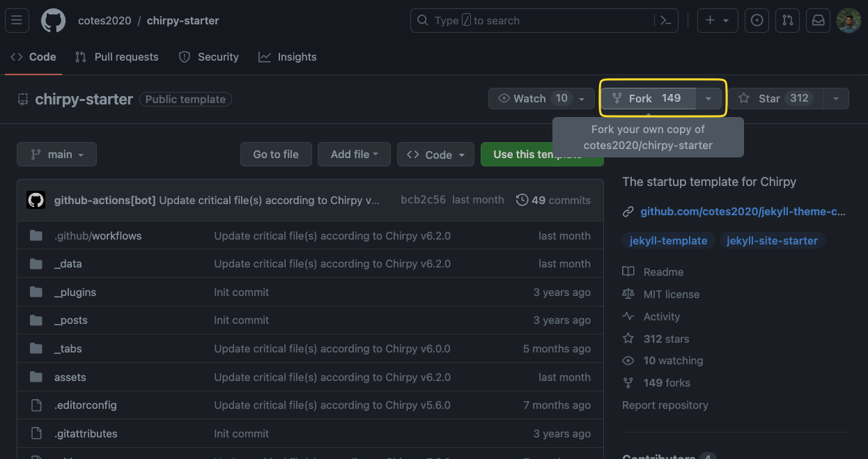Open the Issues icon in header
868x459 pixels.
757,21
